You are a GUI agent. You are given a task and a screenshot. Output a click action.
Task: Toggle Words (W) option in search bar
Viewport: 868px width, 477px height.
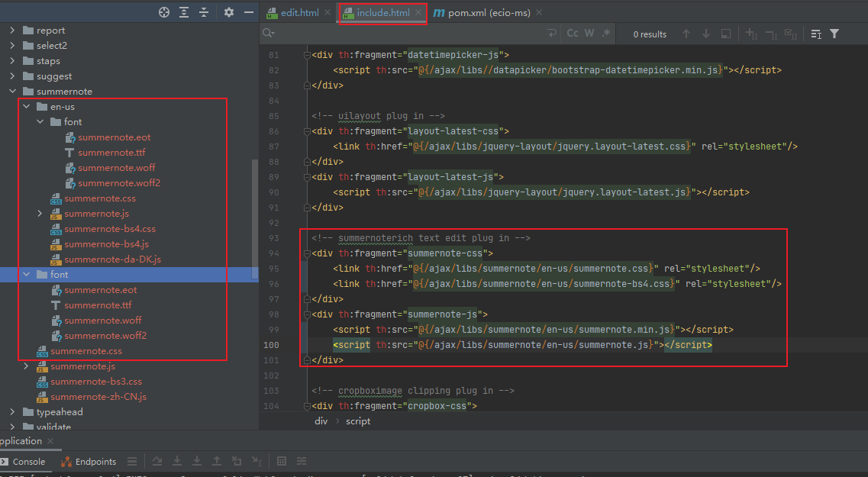[589, 34]
